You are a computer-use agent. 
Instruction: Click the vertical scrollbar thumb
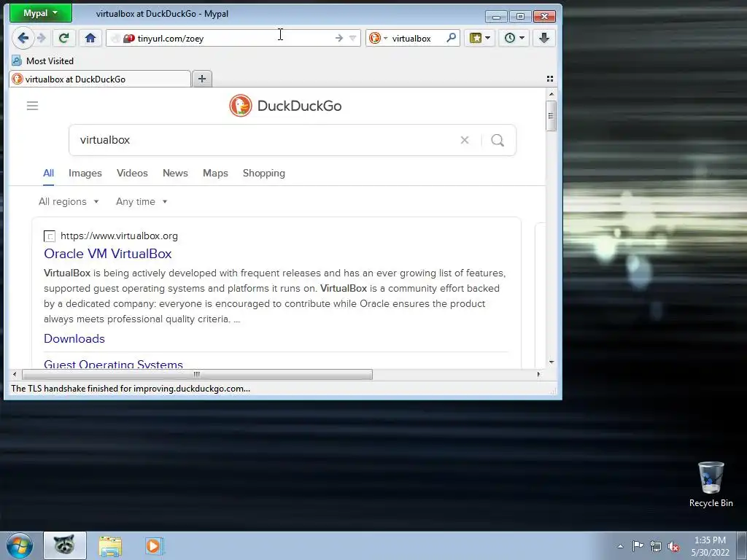[x=551, y=116]
